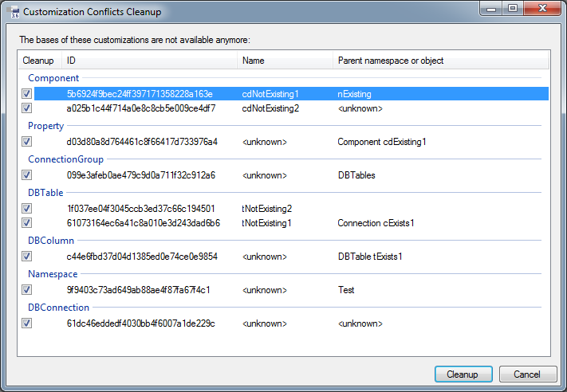The height and width of the screenshot is (392, 567).
Task: Uncheck cleanup for tNotExisting1 row
Action: [27, 223]
